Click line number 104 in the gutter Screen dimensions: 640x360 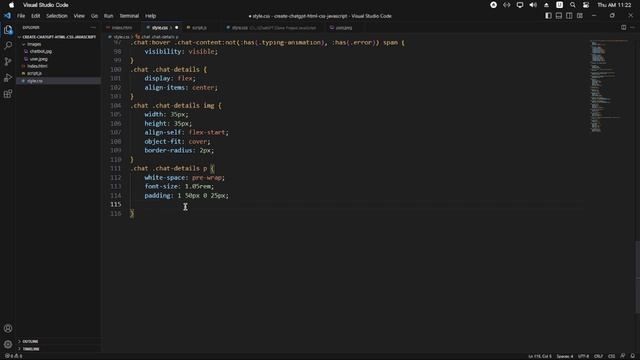click(x=116, y=105)
